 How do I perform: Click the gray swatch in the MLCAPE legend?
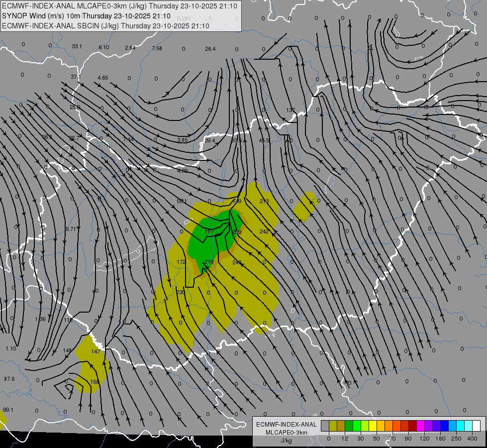325,426
